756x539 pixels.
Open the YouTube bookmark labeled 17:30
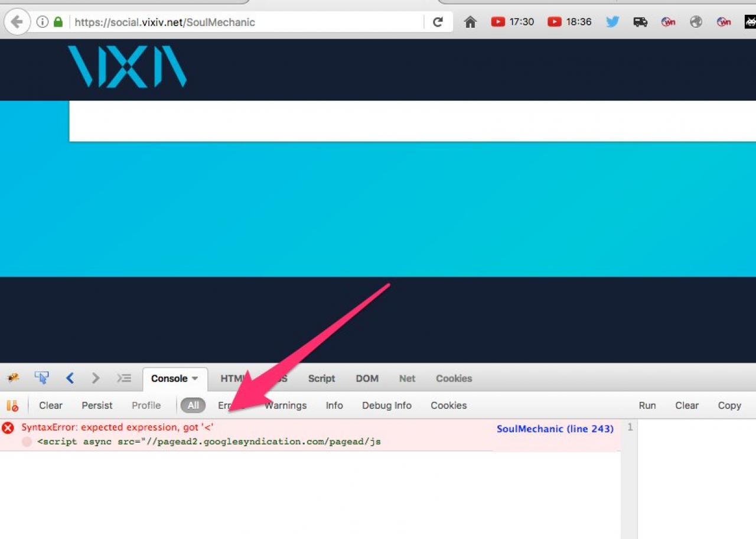[x=513, y=22]
